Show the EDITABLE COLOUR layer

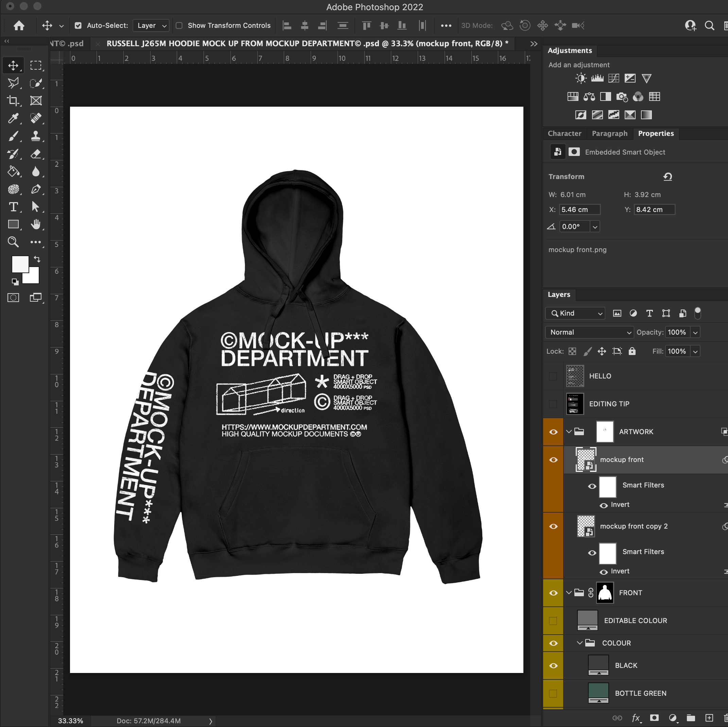(553, 620)
